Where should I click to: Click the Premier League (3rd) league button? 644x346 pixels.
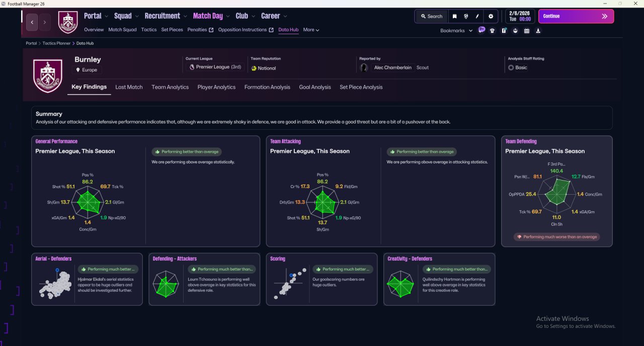(x=215, y=67)
